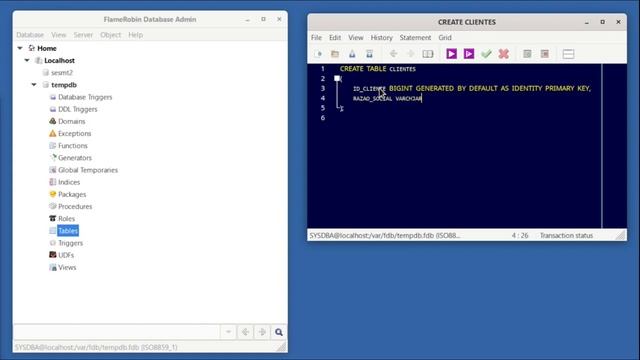This screenshot has height=360, width=640.
Task: Select the Procedures node
Action: coord(75,207)
